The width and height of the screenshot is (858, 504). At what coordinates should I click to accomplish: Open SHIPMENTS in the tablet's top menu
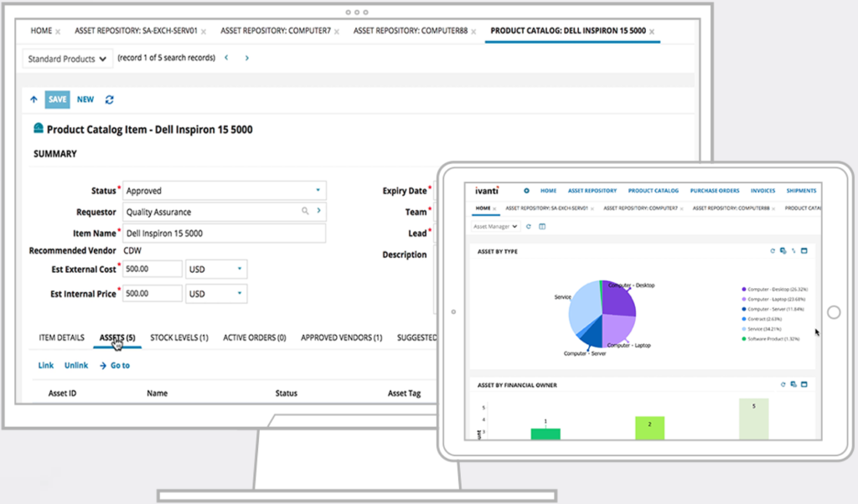801,191
